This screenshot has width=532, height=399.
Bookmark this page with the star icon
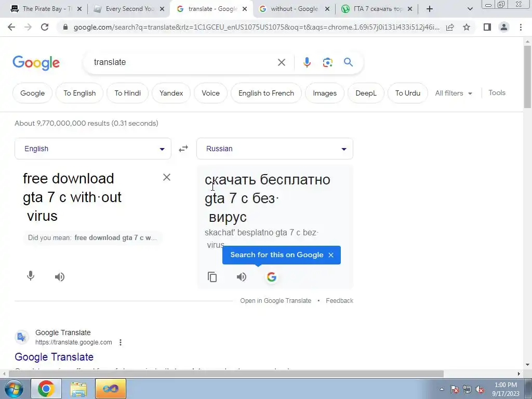click(x=467, y=27)
